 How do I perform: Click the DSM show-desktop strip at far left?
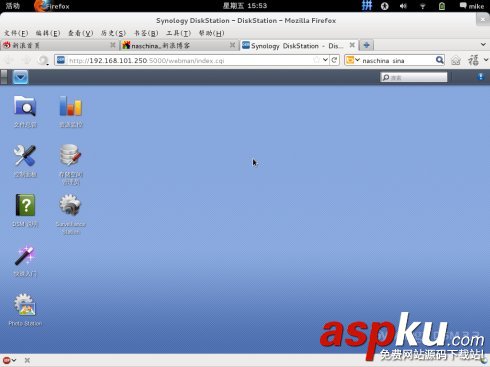click(x=4, y=77)
